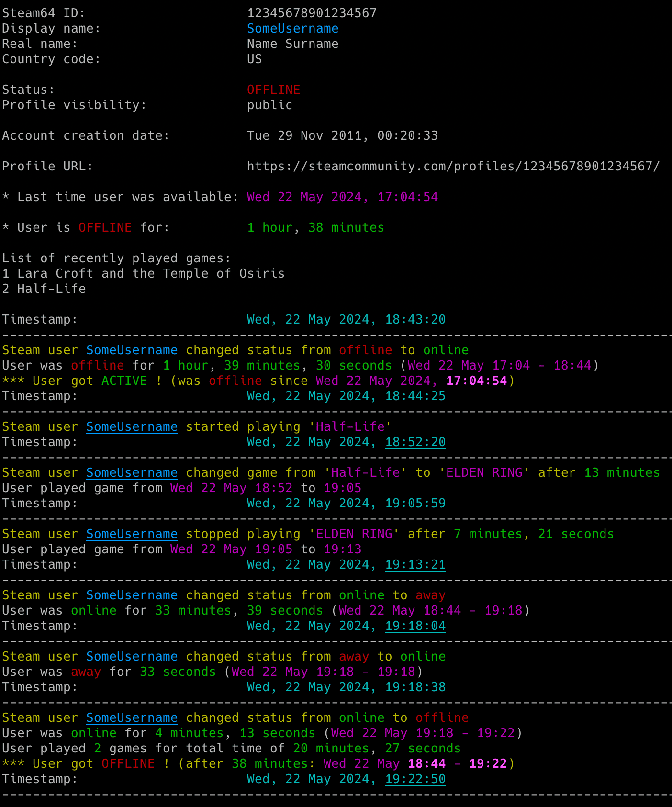Click the '2 Half-Life' recently played entry
This screenshot has width=672, height=807.
(x=44, y=289)
